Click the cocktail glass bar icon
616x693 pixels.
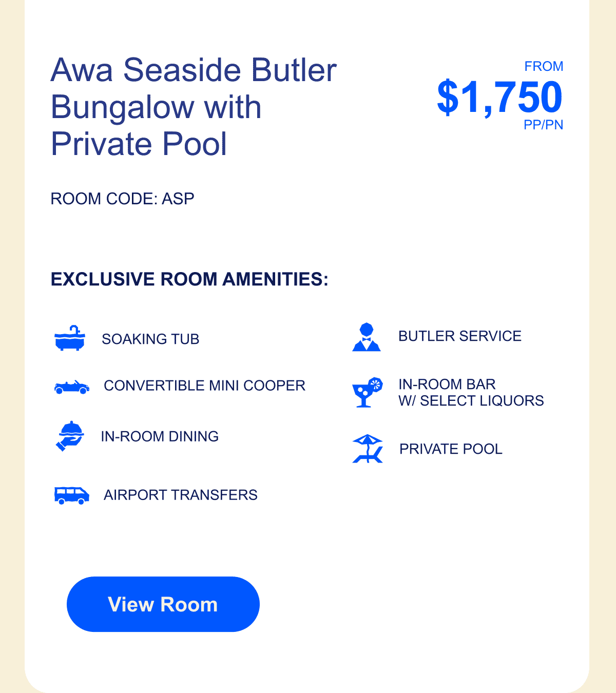click(x=368, y=393)
